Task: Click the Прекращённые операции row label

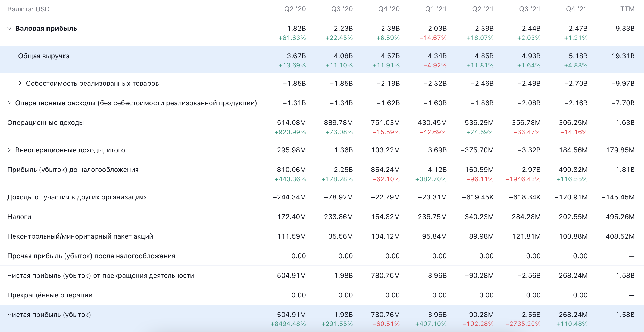Action: point(50,295)
